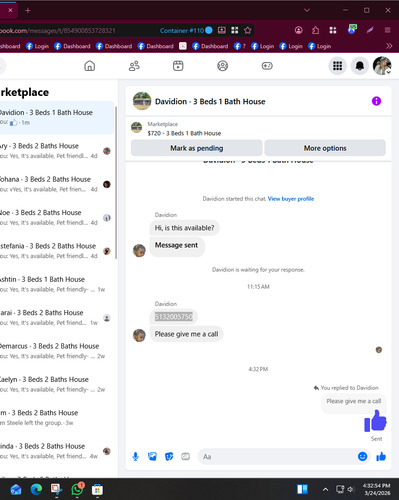The height and width of the screenshot is (500, 399).
Task: Open the emoji picker smiley
Action: point(362,456)
